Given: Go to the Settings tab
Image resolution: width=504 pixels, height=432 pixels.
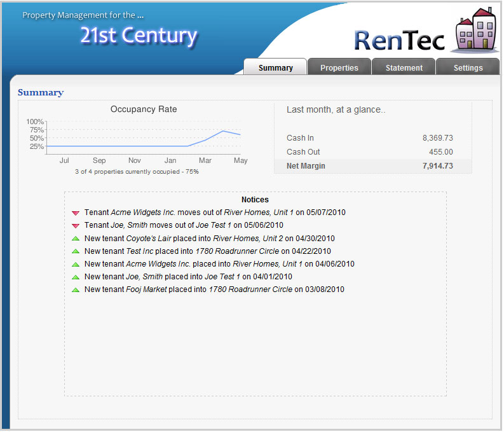Looking at the screenshot, I should click(468, 67).
